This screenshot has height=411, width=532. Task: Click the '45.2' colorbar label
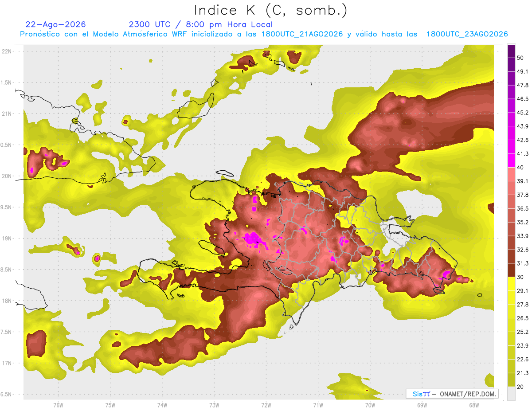523,113
